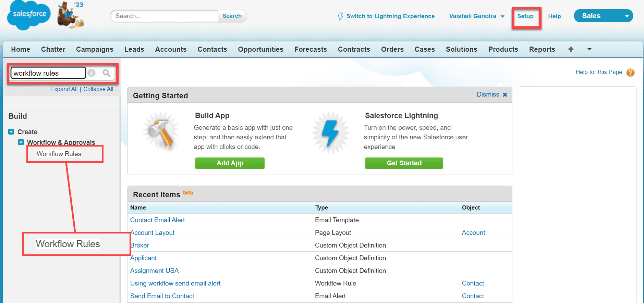
Task: Open the Home tab
Action: point(21,49)
